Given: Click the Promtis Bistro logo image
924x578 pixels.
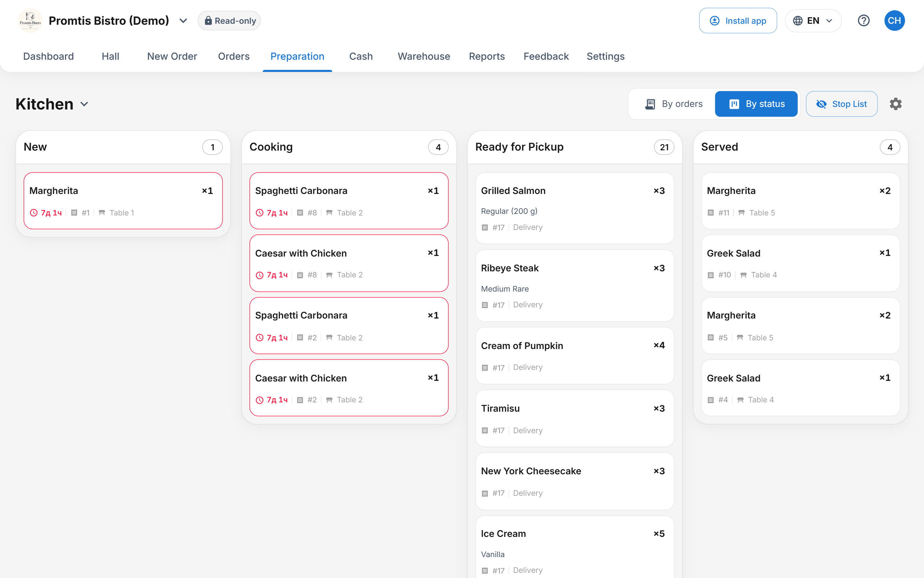Looking at the screenshot, I should click(x=30, y=21).
